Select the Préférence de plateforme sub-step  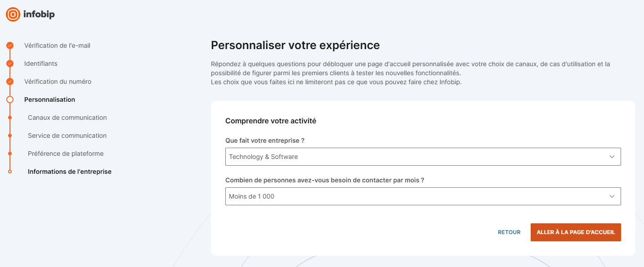(66, 154)
